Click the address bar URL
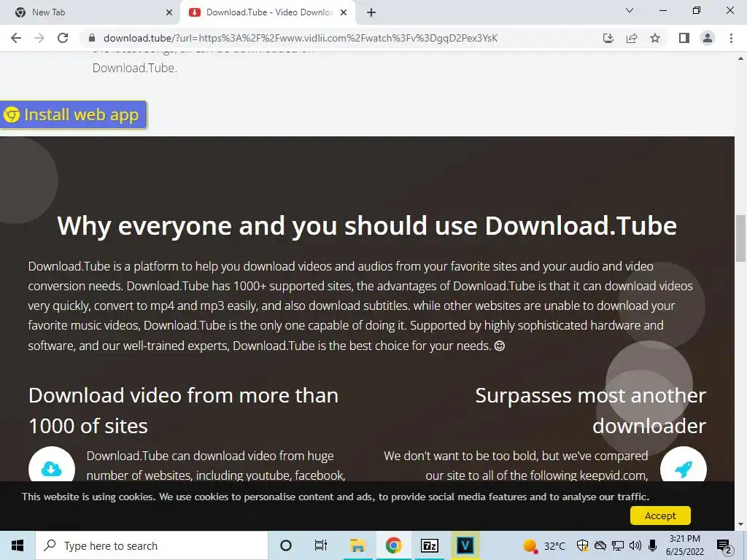The width and height of the screenshot is (747, 560). (x=301, y=38)
